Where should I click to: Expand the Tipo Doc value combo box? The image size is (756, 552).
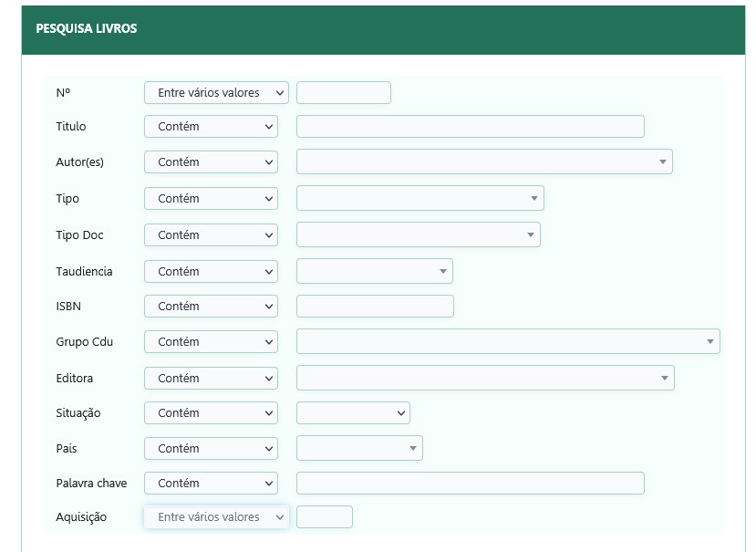[x=418, y=234]
